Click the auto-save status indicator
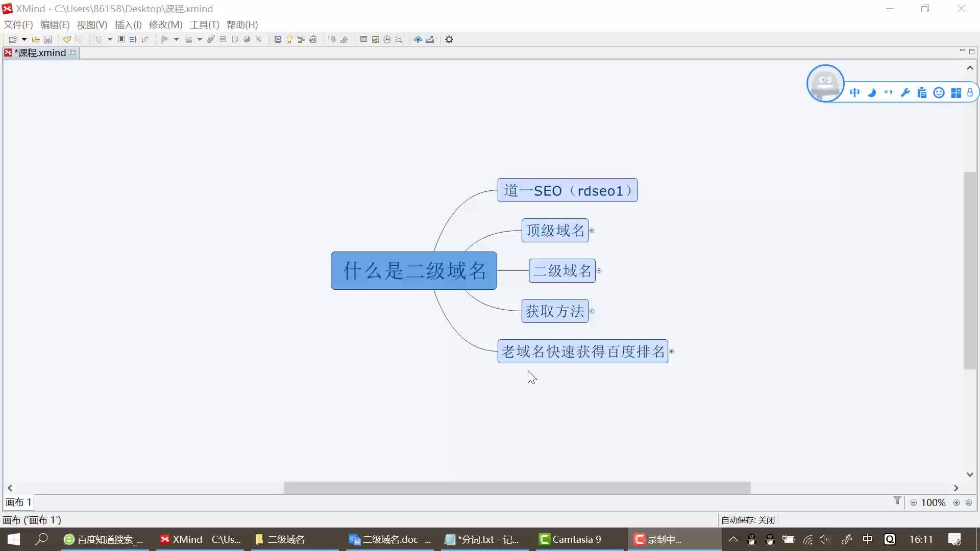 (x=747, y=520)
